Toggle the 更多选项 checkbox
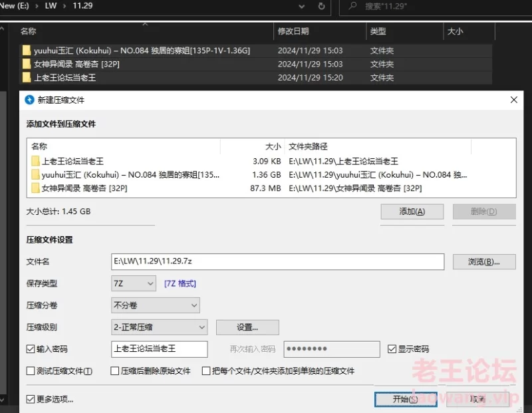This screenshot has width=532, height=413. pyautogui.click(x=31, y=399)
